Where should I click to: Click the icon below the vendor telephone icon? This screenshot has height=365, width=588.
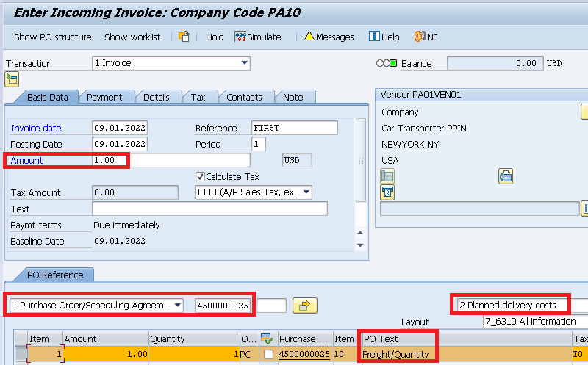[x=387, y=192]
